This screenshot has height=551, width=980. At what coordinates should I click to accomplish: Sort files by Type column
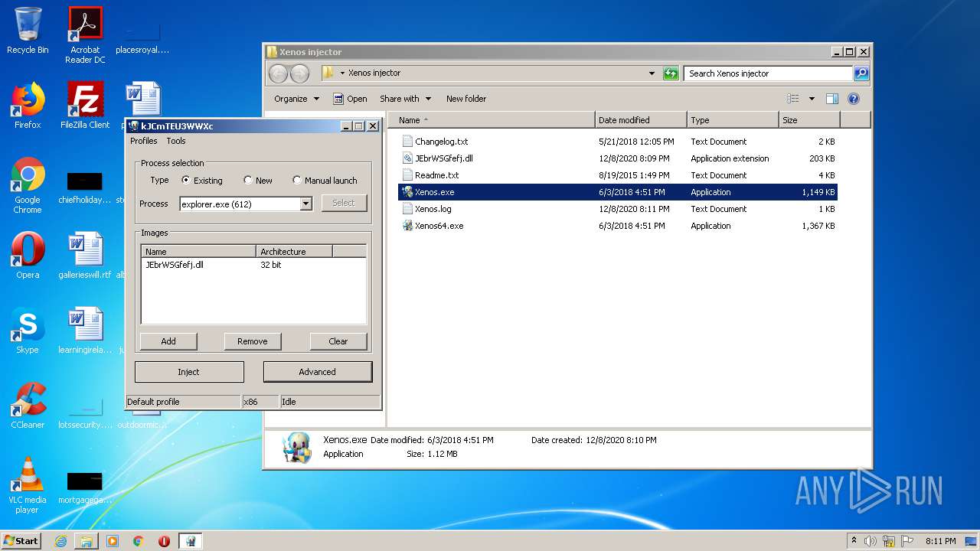tap(733, 120)
